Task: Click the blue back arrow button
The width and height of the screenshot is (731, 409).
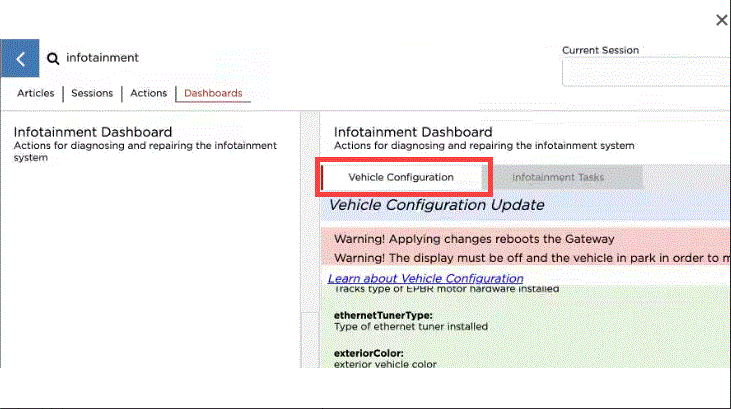Action: (20, 59)
